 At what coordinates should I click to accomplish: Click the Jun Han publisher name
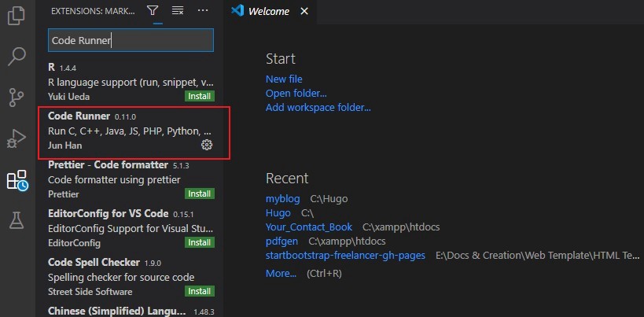[x=64, y=146]
